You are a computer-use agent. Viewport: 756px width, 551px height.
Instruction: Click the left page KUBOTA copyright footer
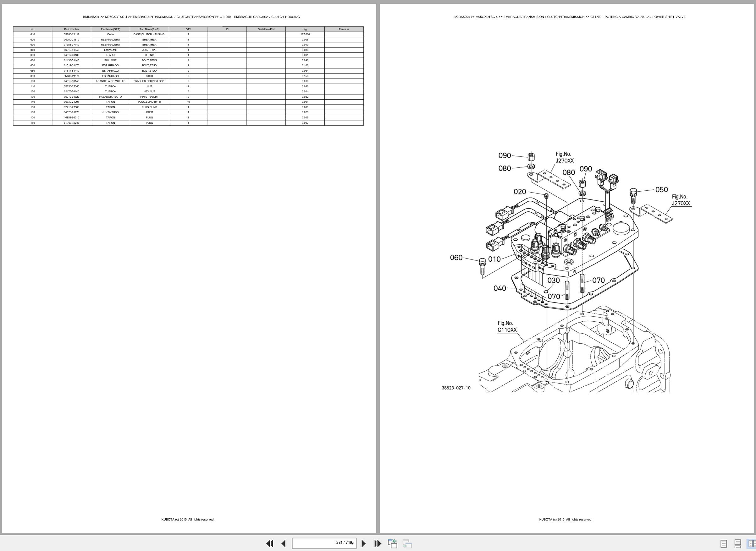click(188, 519)
